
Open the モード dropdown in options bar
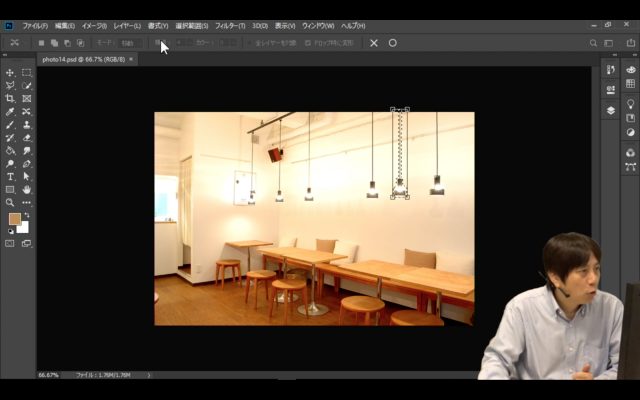point(128,43)
